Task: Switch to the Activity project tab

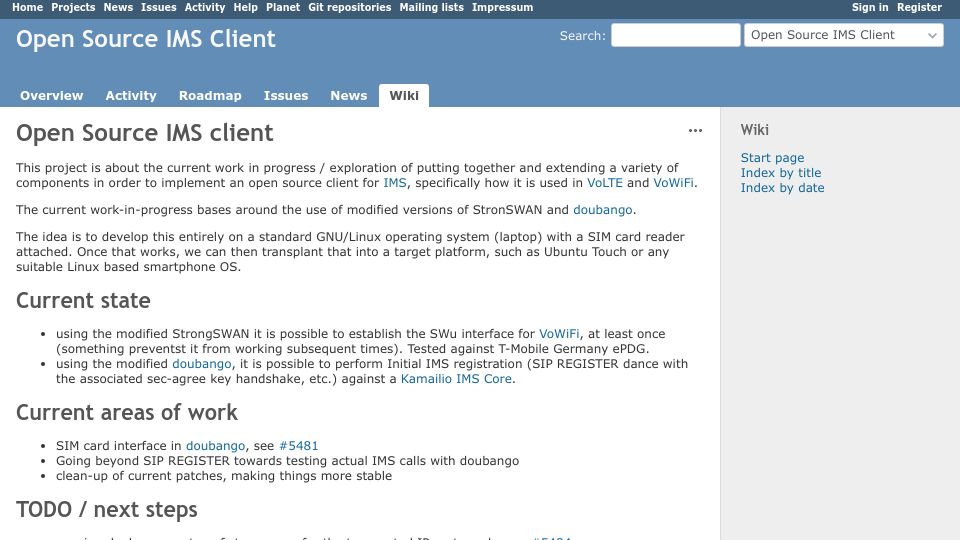Action: coord(131,96)
